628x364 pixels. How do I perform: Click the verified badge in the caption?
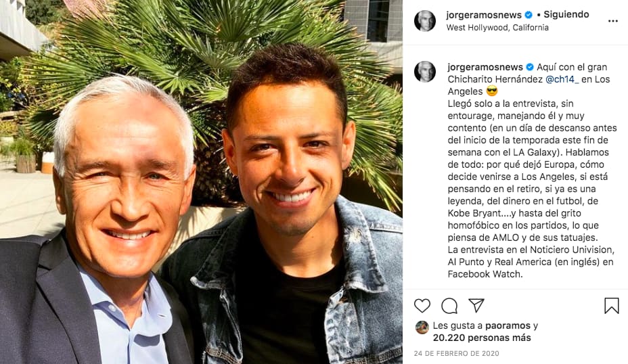[530, 67]
